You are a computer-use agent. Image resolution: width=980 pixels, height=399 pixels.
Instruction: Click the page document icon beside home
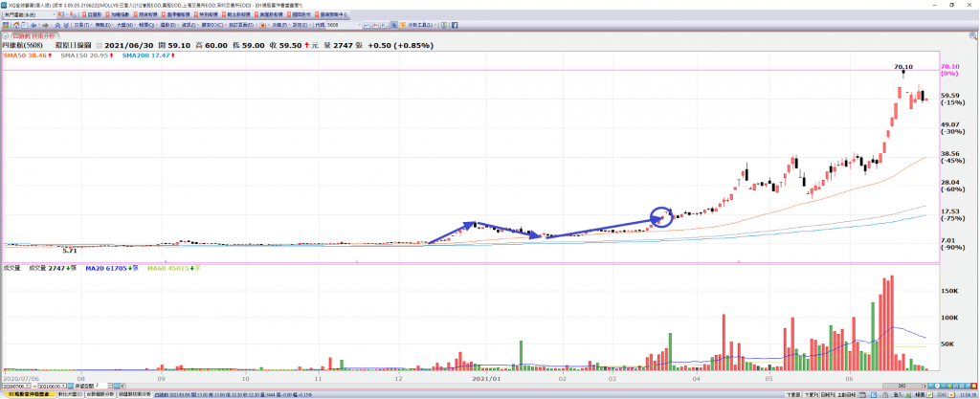pyautogui.click(x=24, y=25)
